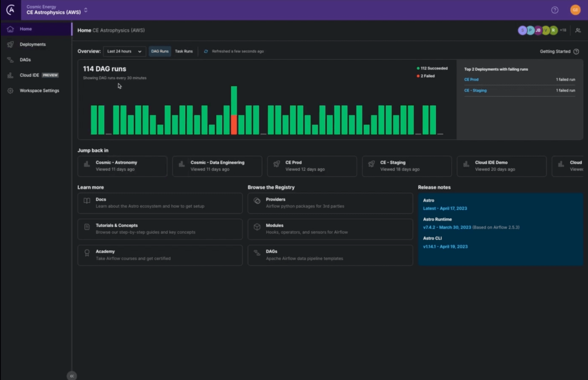Click the Astronomer logo icon

pos(10,10)
